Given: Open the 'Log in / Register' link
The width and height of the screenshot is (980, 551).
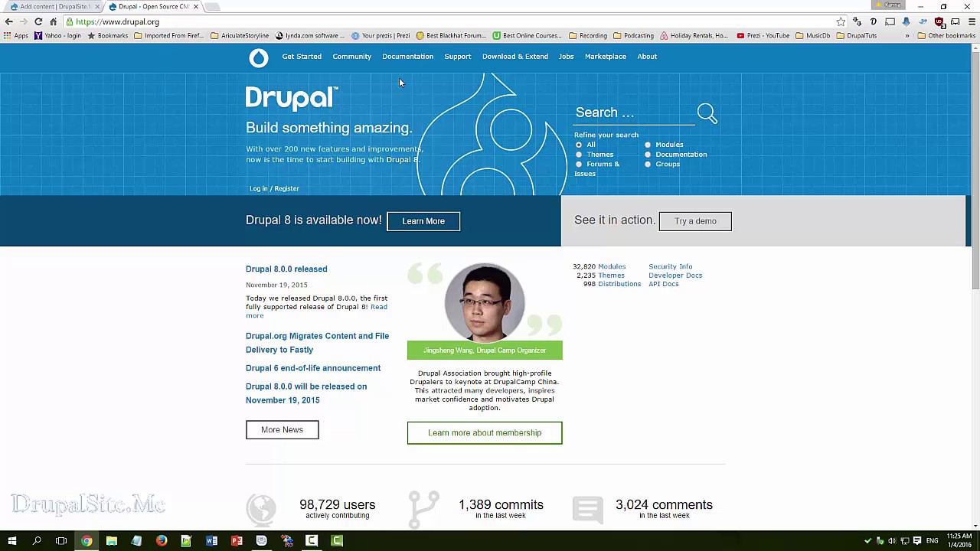Looking at the screenshot, I should [x=274, y=188].
